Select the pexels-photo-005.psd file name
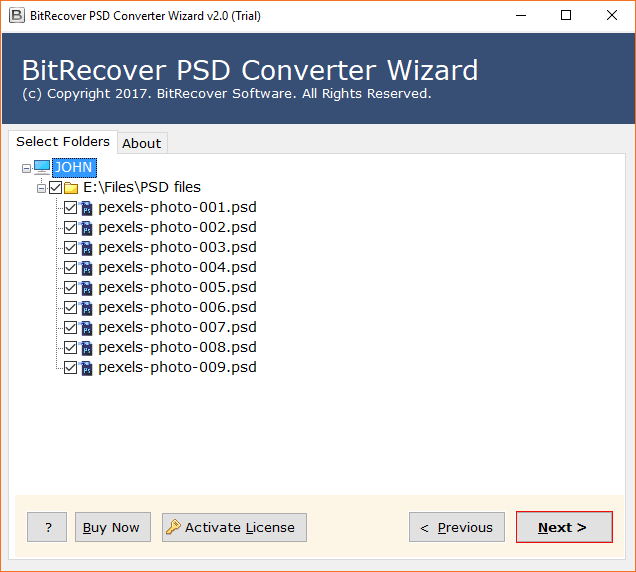This screenshot has height=572, width=636. 177,287
